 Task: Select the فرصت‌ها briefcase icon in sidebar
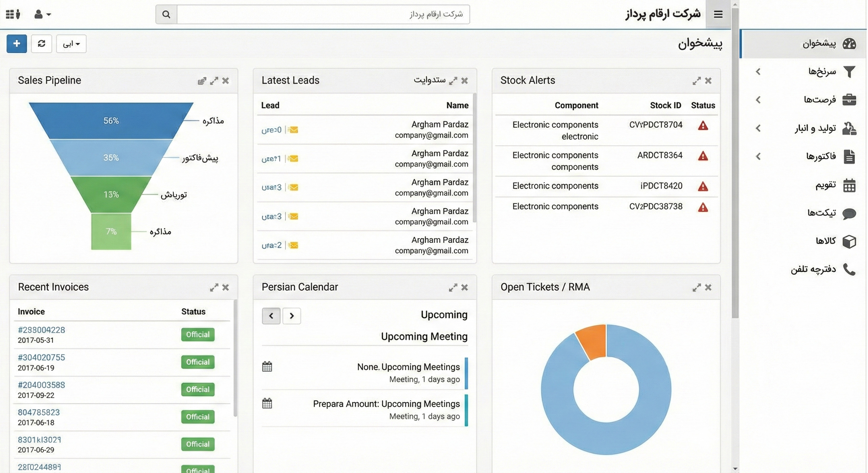(x=850, y=100)
